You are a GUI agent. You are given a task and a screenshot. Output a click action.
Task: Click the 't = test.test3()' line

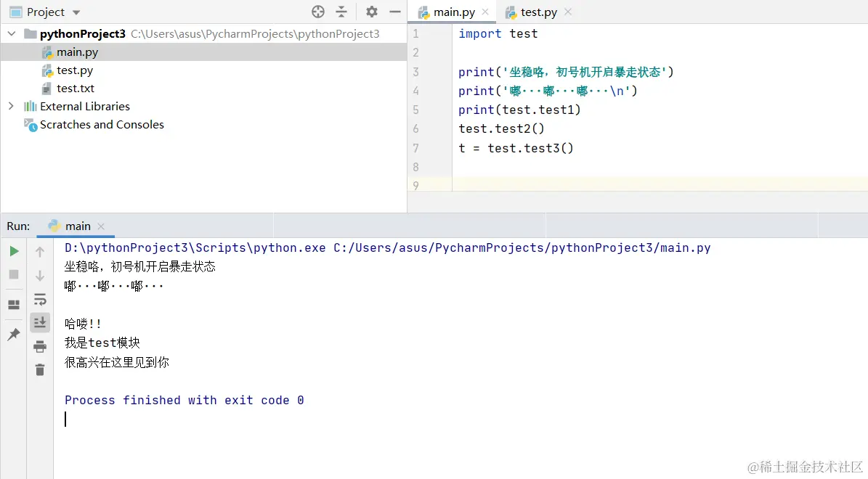tap(516, 147)
